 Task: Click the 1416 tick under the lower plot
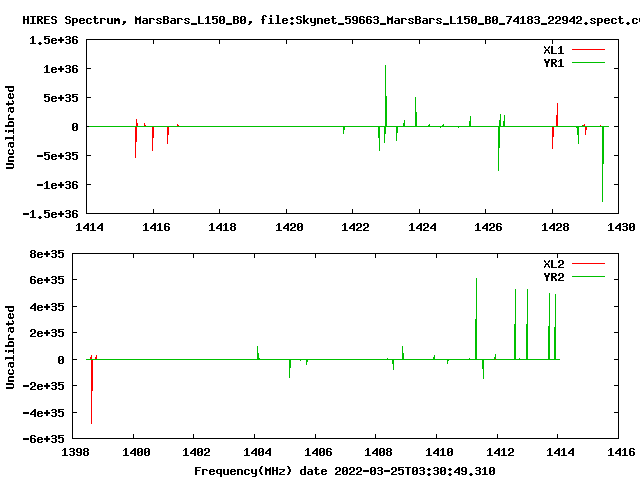(x=621, y=452)
